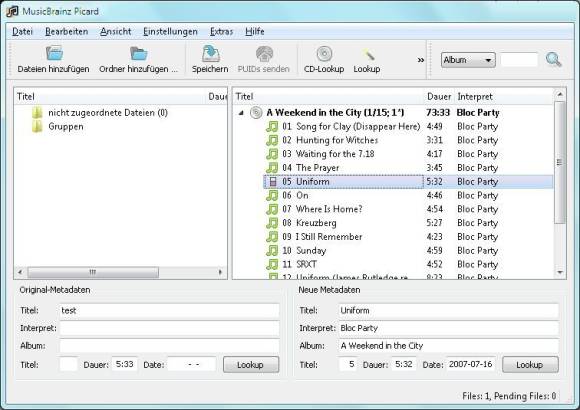Click the Neue Metadaten Interpret field Bloc Party
The image size is (580, 410).
click(x=449, y=328)
